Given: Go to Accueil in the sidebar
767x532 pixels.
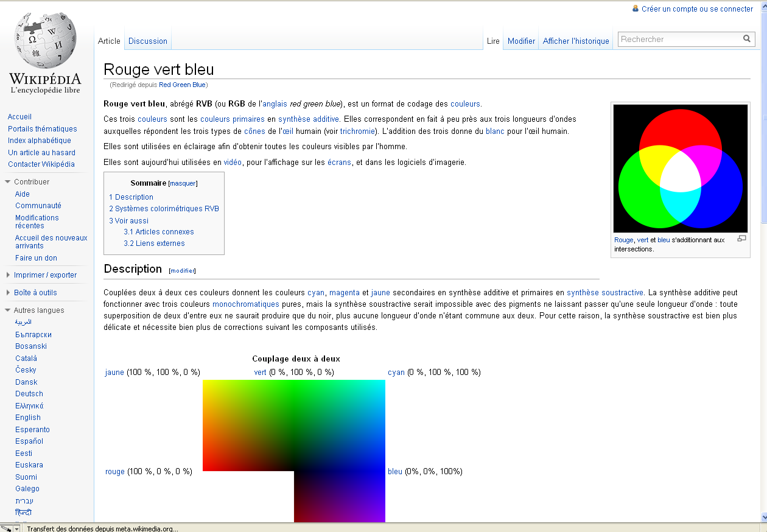Looking at the screenshot, I should point(20,117).
